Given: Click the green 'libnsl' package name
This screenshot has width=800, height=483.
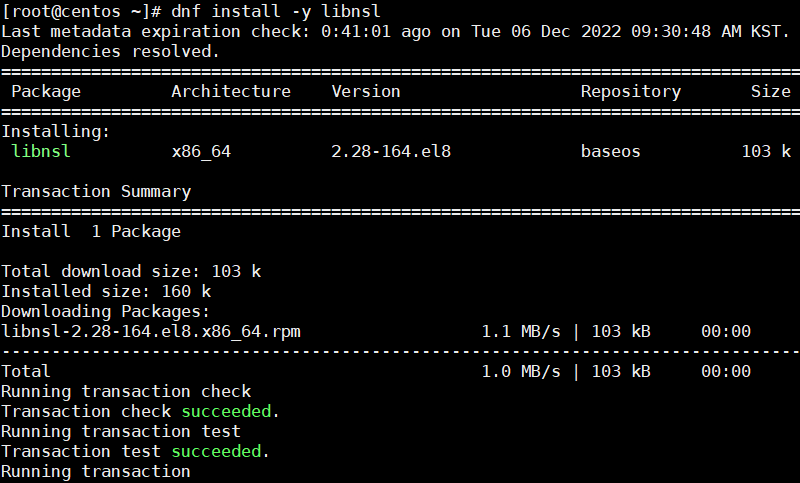Looking at the screenshot, I should (41, 151).
